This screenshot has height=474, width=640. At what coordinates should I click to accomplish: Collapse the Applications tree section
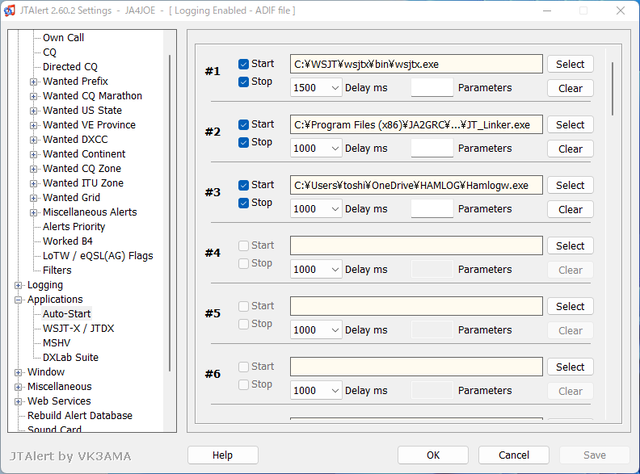[18, 300]
